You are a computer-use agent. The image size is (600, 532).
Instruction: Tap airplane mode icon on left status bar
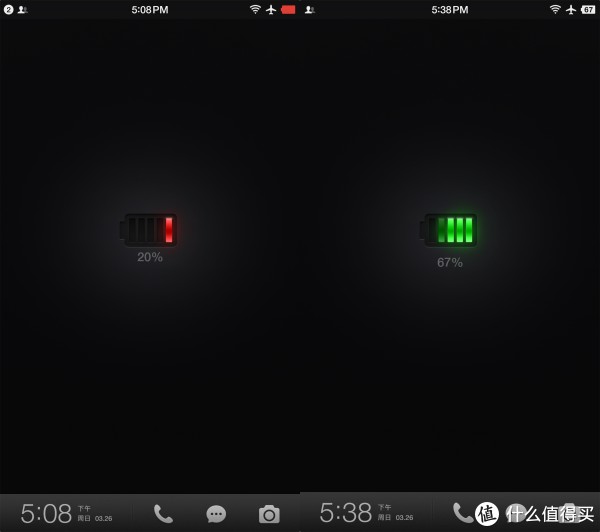pos(271,10)
